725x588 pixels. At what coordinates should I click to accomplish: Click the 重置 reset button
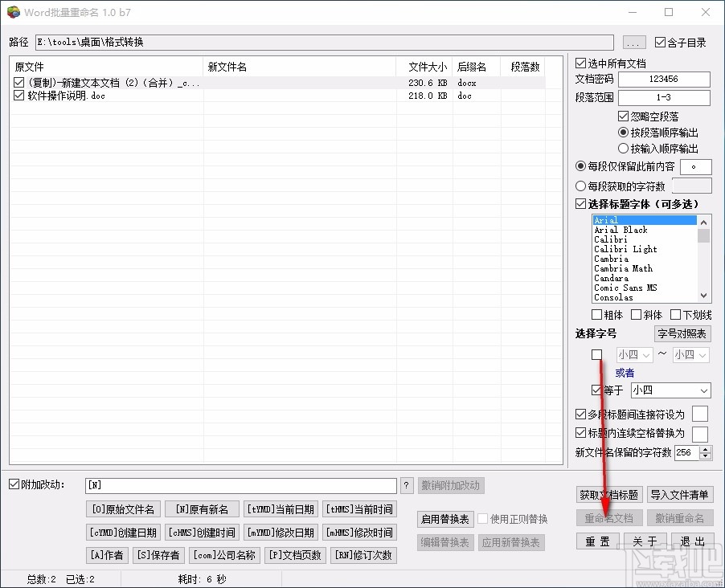point(597,541)
